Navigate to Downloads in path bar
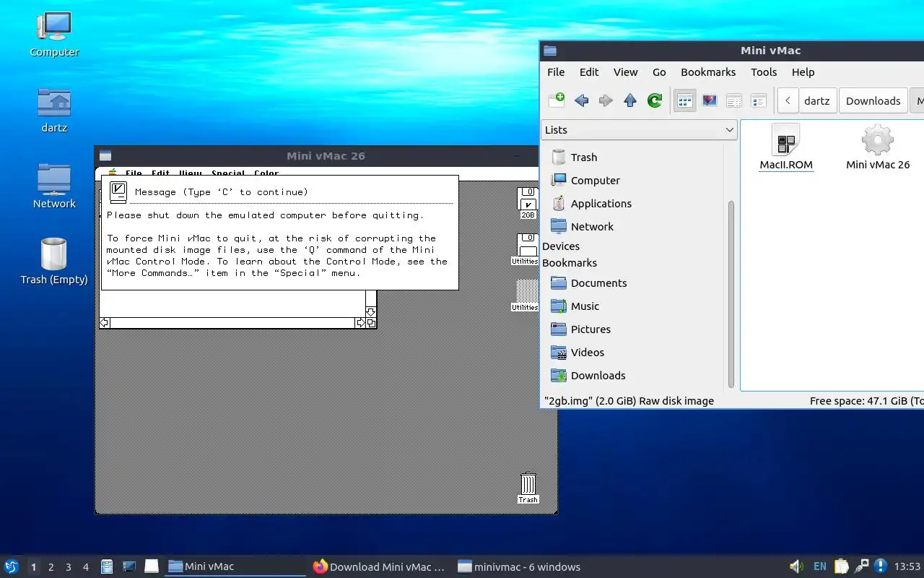The width and height of the screenshot is (924, 578). pyautogui.click(x=873, y=101)
